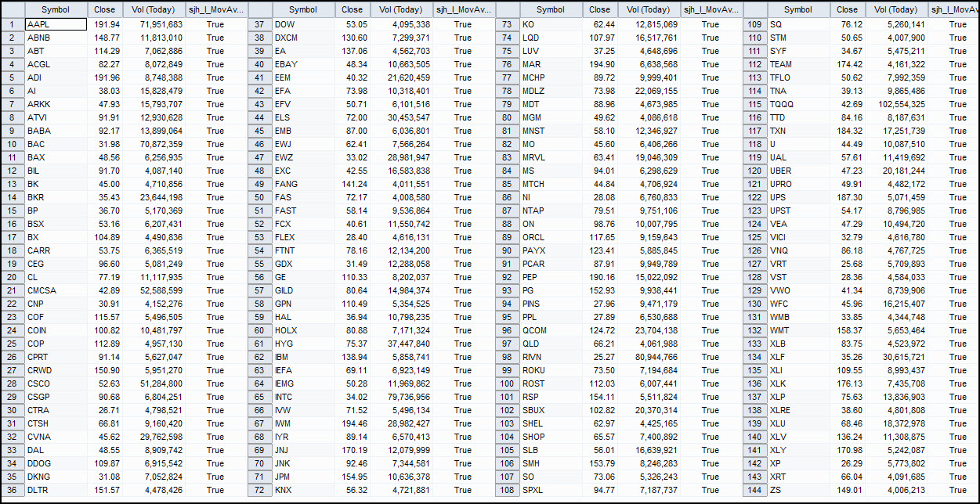Click close value 187.30 for UPS
The width and height of the screenshot is (980, 504).
847,197
